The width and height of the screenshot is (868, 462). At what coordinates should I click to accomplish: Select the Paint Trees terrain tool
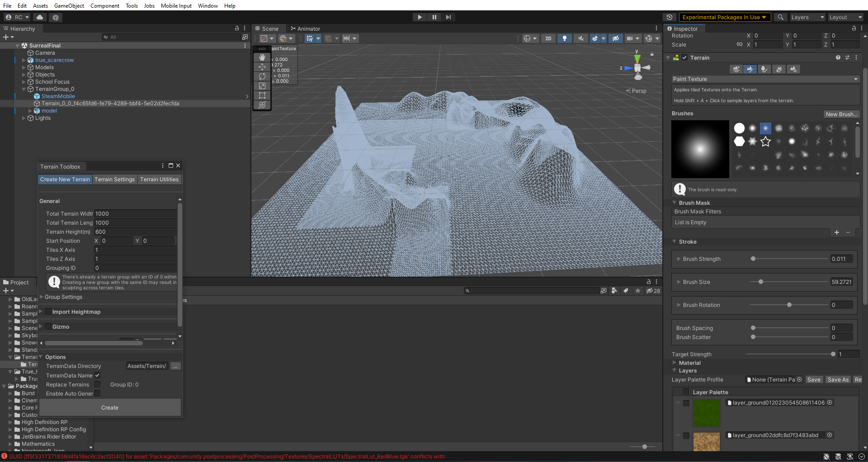[x=764, y=69]
